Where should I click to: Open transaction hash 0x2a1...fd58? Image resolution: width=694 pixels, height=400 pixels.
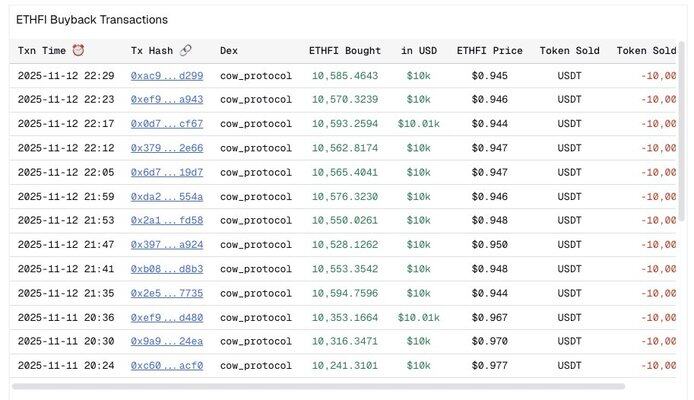tap(166, 221)
